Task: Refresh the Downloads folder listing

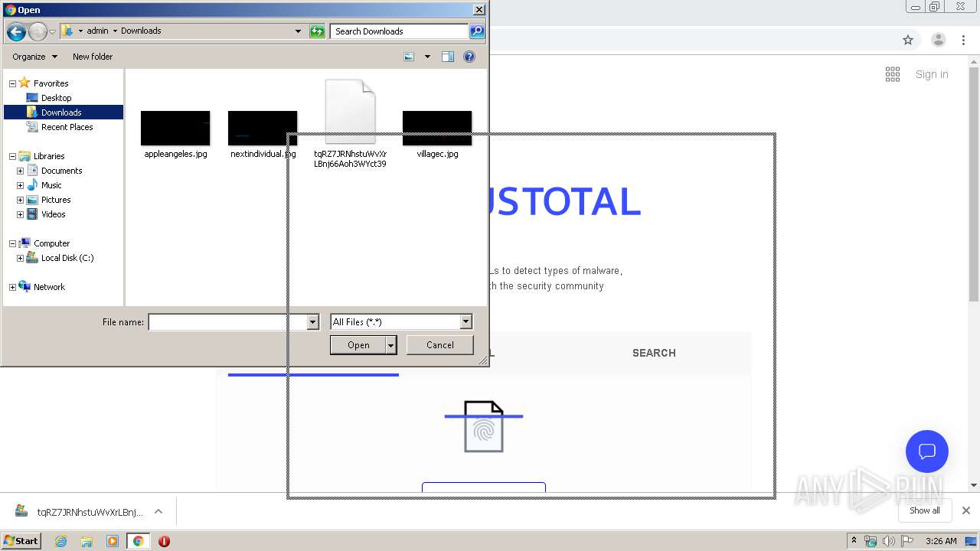Action: [317, 31]
